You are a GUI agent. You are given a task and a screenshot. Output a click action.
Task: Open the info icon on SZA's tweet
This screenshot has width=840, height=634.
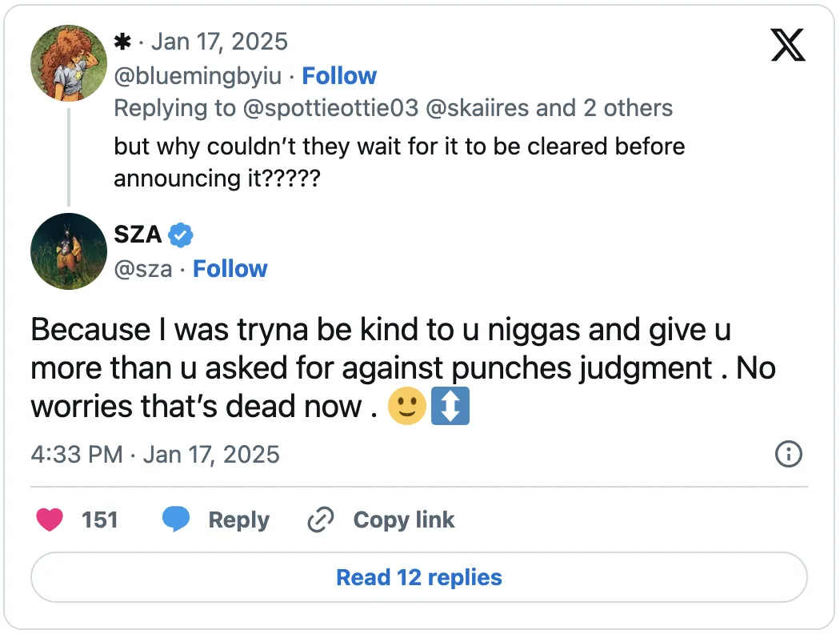788,455
